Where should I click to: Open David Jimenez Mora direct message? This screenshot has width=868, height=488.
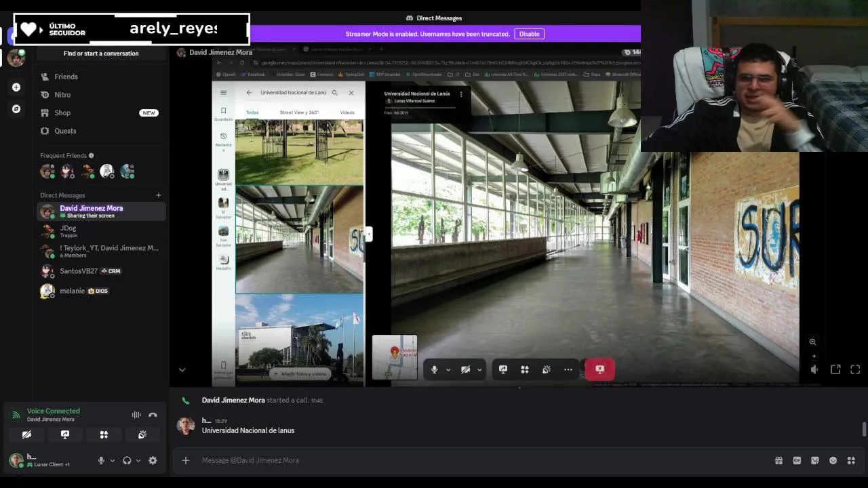coord(101,211)
